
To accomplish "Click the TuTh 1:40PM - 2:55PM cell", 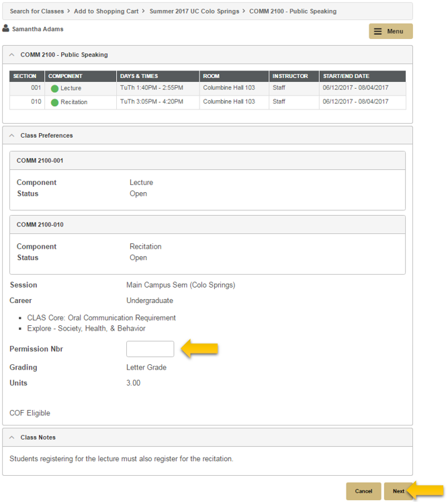I will click(158, 89).
